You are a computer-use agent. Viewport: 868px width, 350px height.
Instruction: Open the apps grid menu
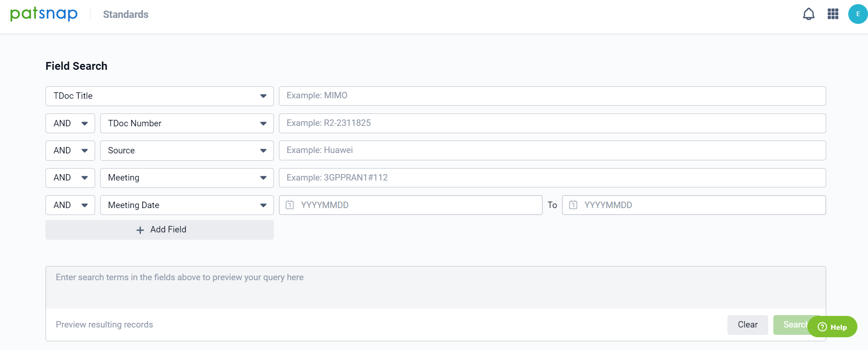[833, 14]
